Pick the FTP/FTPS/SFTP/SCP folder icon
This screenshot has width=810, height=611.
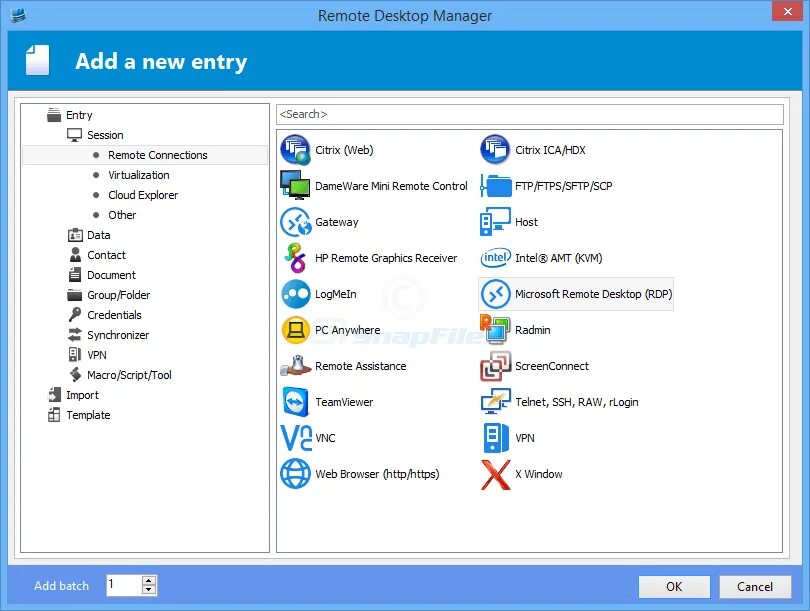495,186
